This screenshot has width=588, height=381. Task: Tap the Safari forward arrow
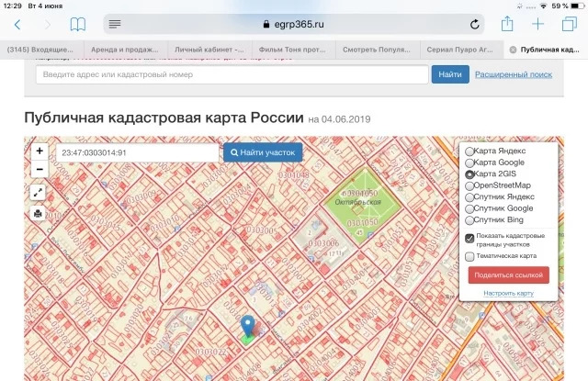(x=48, y=25)
